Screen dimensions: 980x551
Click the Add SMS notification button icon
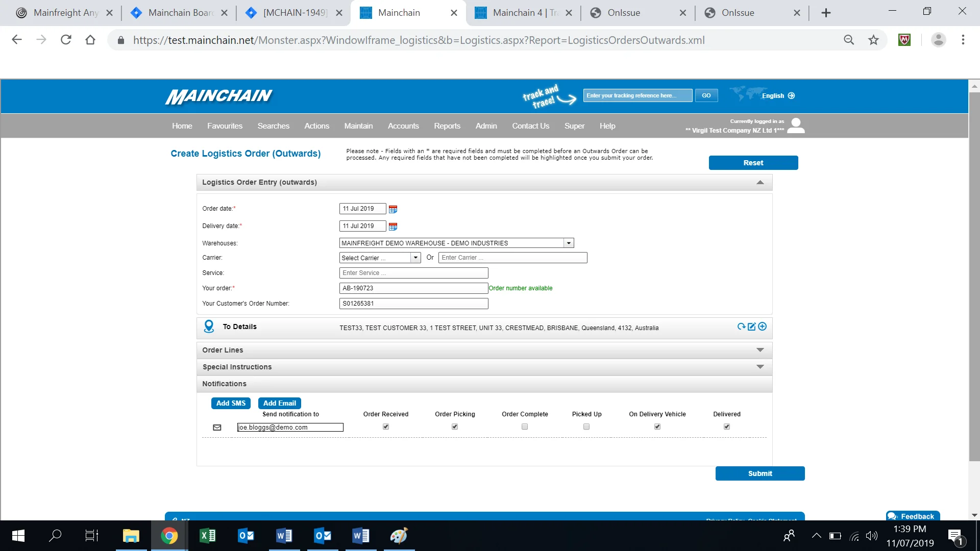[231, 403]
